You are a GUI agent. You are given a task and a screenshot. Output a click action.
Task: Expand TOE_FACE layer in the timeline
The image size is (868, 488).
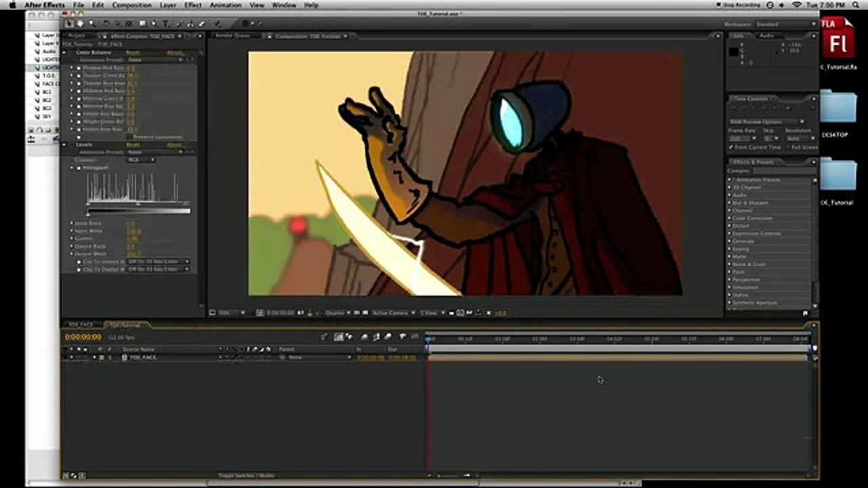pos(95,357)
